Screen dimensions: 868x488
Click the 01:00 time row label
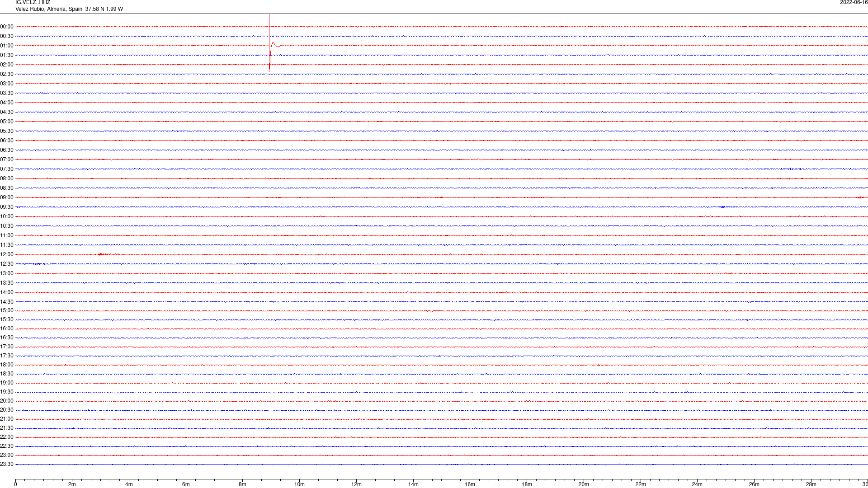pyautogui.click(x=7, y=46)
